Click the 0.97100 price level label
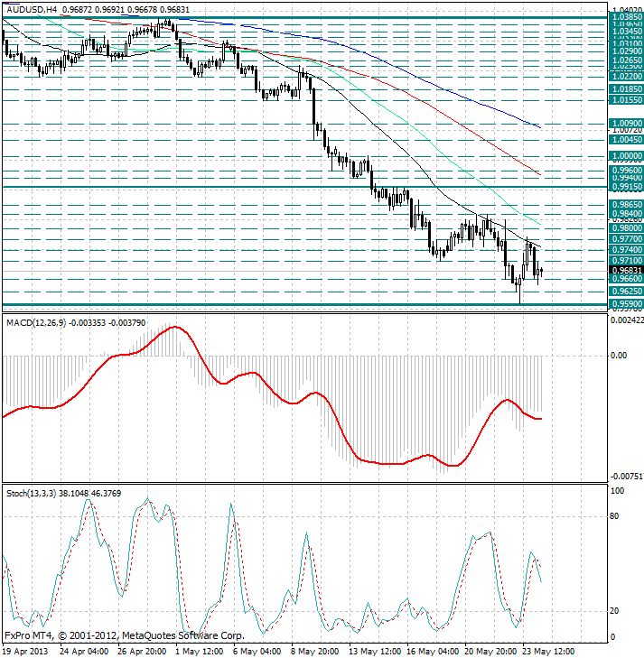This screenshot has width=644, height=658. coord(626,261)
